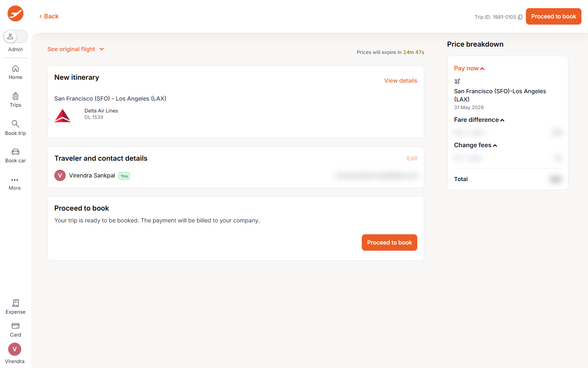The height and width of the screenshot is (368, 588).
Task: Click the orange airplane logo
Action: click(x=16, y=13)
